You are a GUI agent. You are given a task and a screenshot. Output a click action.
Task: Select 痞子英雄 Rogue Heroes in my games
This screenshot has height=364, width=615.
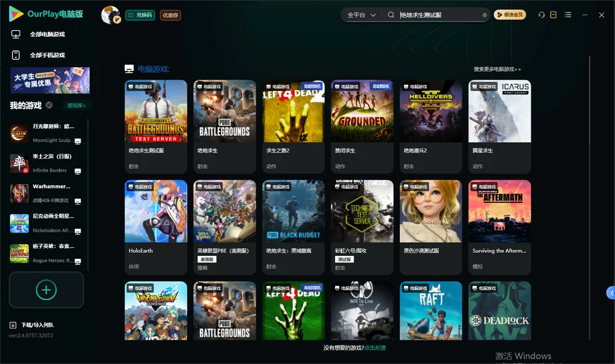(46, 253)
